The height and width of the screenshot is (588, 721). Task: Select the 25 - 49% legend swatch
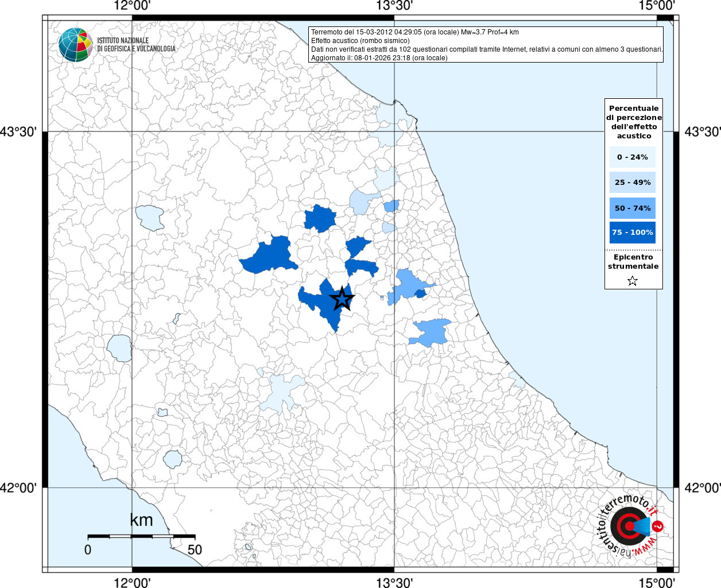coord(632,183)
